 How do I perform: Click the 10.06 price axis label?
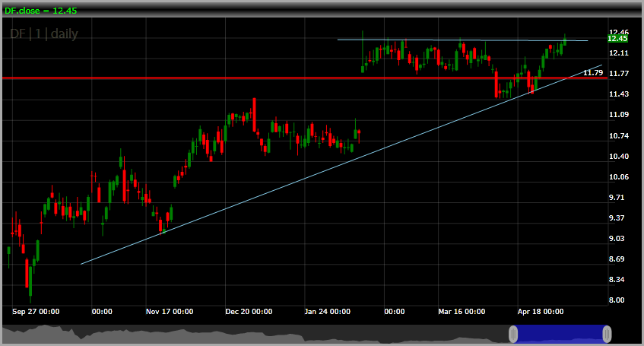pyautogui.click(x=619, y=176)
